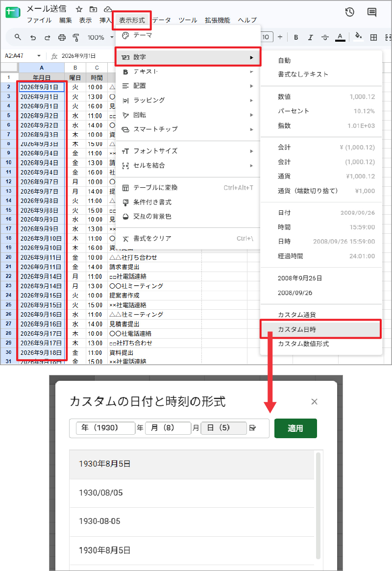This screenshot has height=571, width=392.
Task: Increase font size with plus
Action: (x=280, y=37)
